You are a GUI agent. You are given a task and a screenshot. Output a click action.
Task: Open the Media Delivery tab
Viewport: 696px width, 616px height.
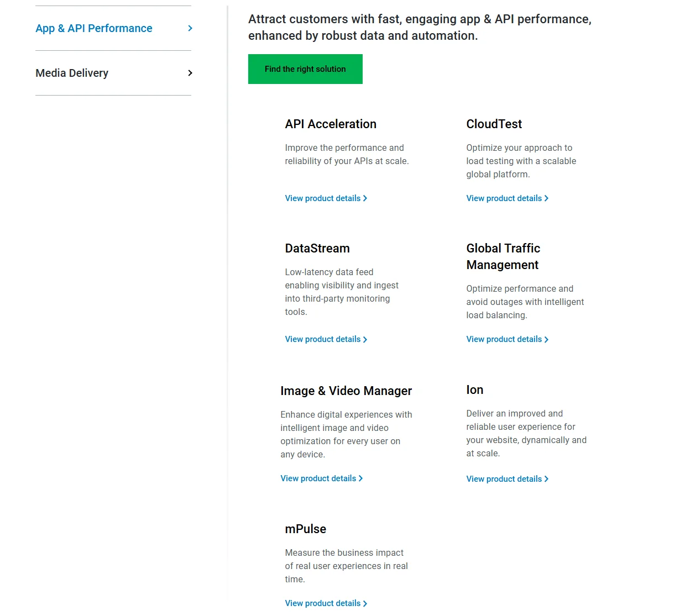113,73
